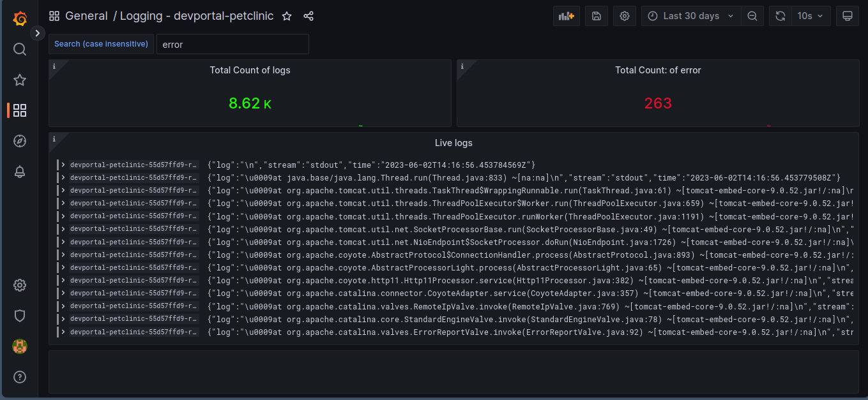Open Starred dashboards from the sidebar
The height and width of the screenshot is (400, 868).
pos(20,80)
